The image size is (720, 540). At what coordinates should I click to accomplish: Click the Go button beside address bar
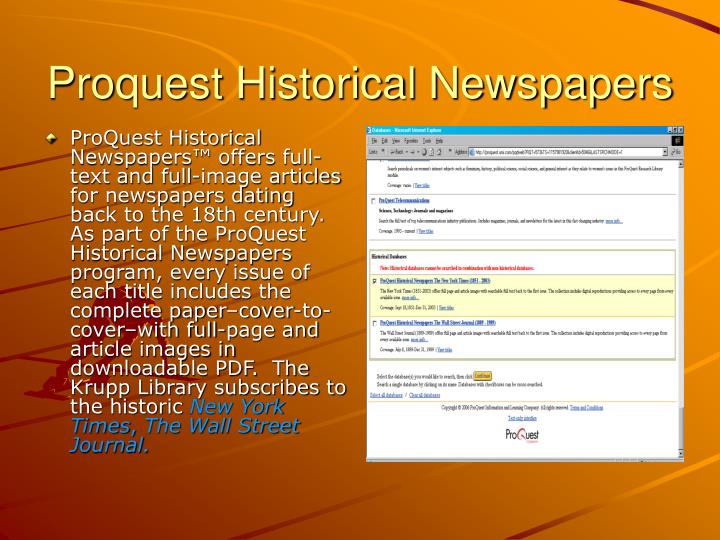tap(676, 152)
